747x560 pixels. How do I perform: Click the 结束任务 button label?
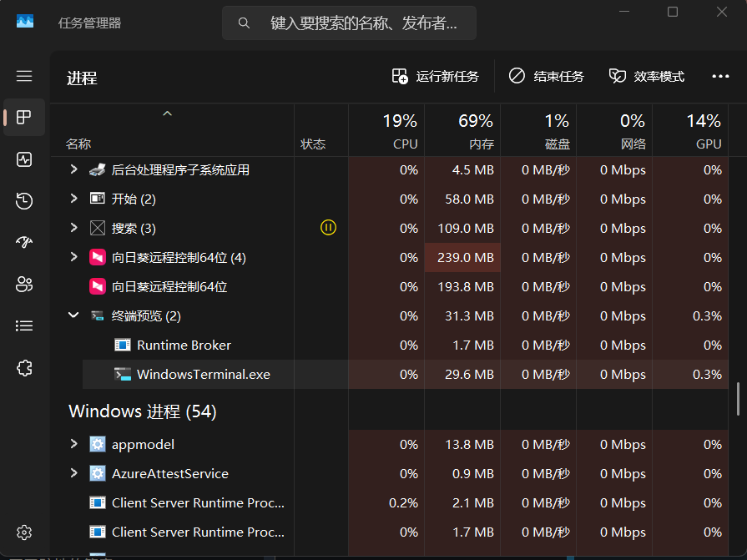(x=558, y=76)
